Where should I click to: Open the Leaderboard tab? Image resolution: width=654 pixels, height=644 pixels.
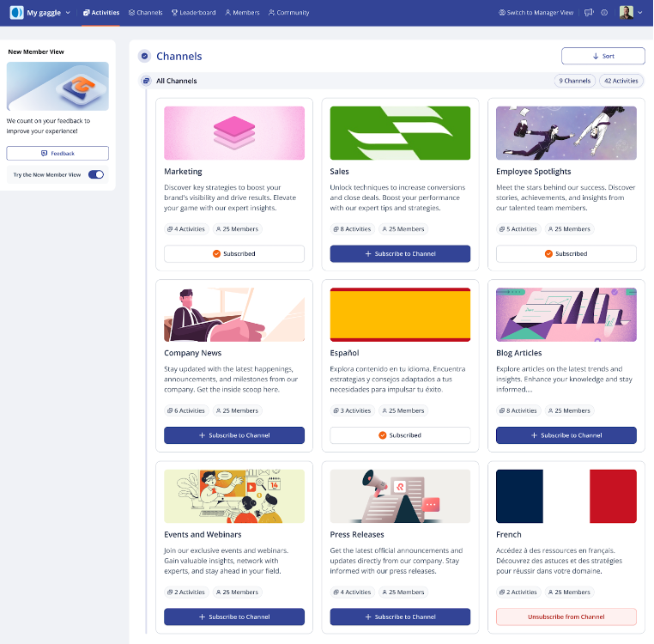point(193,13)
